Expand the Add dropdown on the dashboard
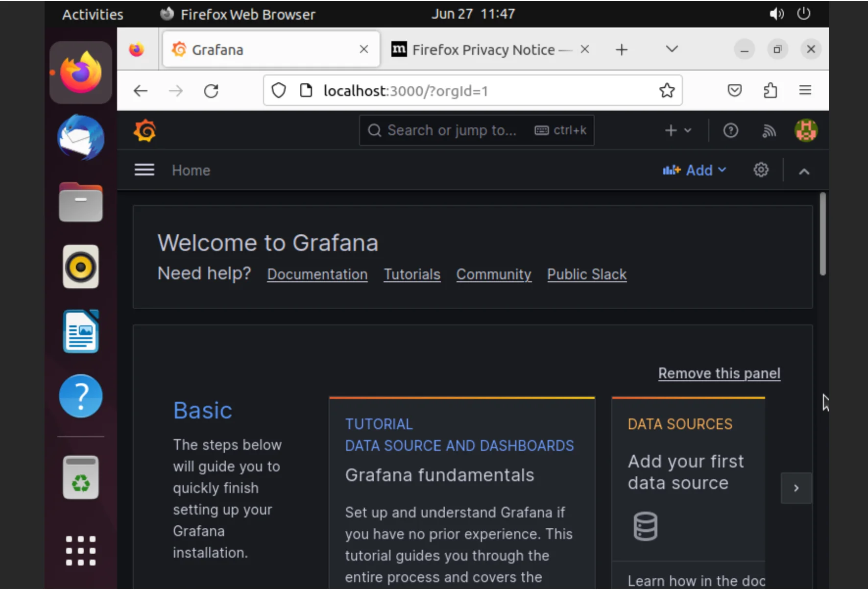 click(x=695, y=170)
